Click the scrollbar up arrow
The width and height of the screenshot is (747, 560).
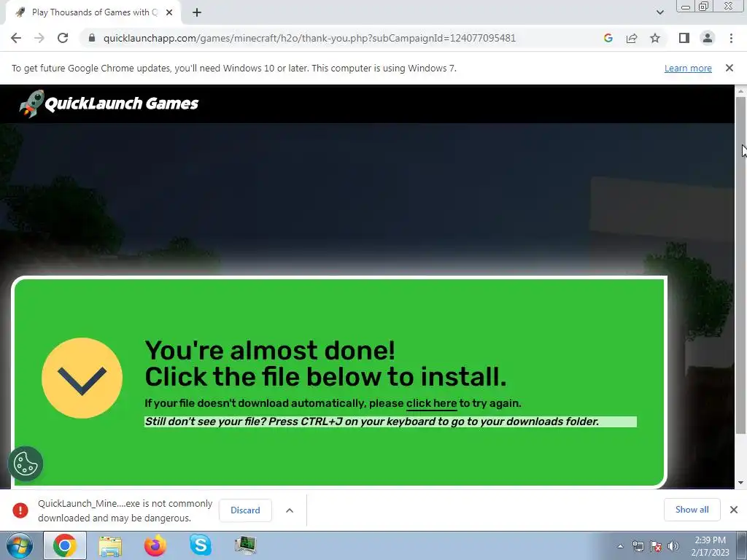740,90
